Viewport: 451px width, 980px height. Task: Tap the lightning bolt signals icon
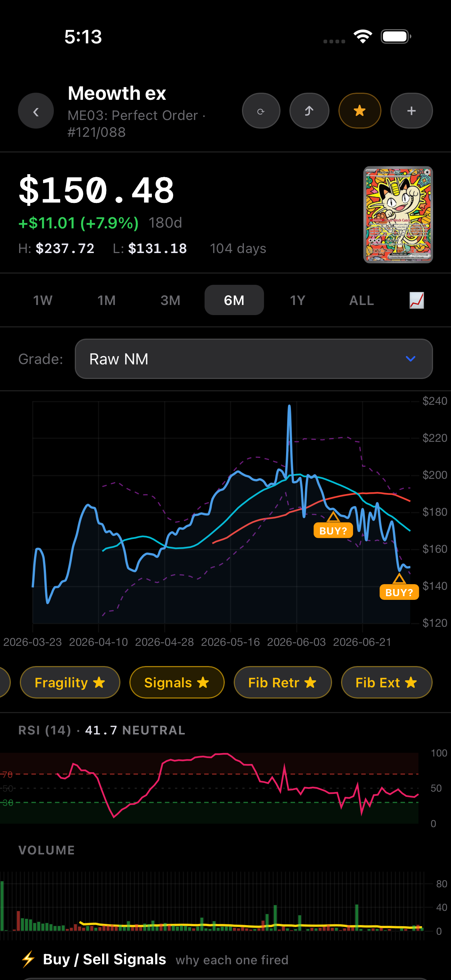[x=28, y=959]
